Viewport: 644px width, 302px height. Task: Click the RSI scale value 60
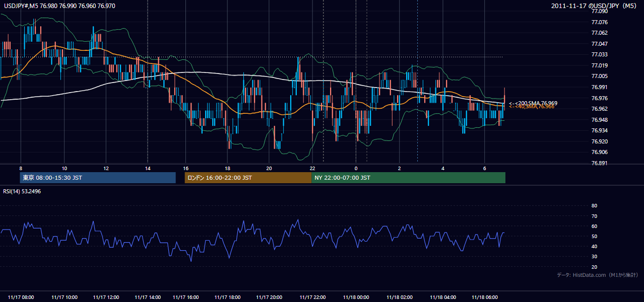click(594, 226)
